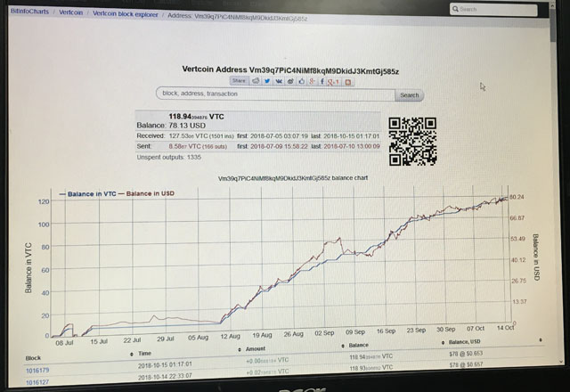Select the 78.13 USD balance text
The height and width of the screenshot is (392, 570).
(x=187, y=126)
